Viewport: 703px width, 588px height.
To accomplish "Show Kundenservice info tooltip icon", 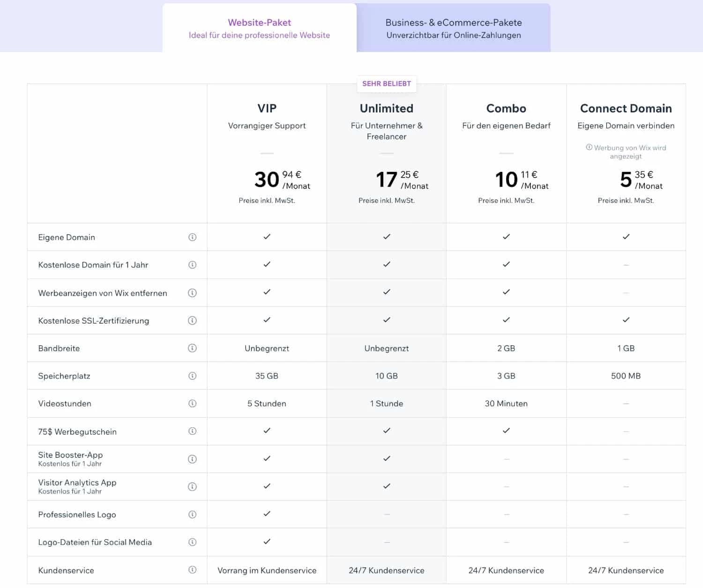I will tap(192, 570).
